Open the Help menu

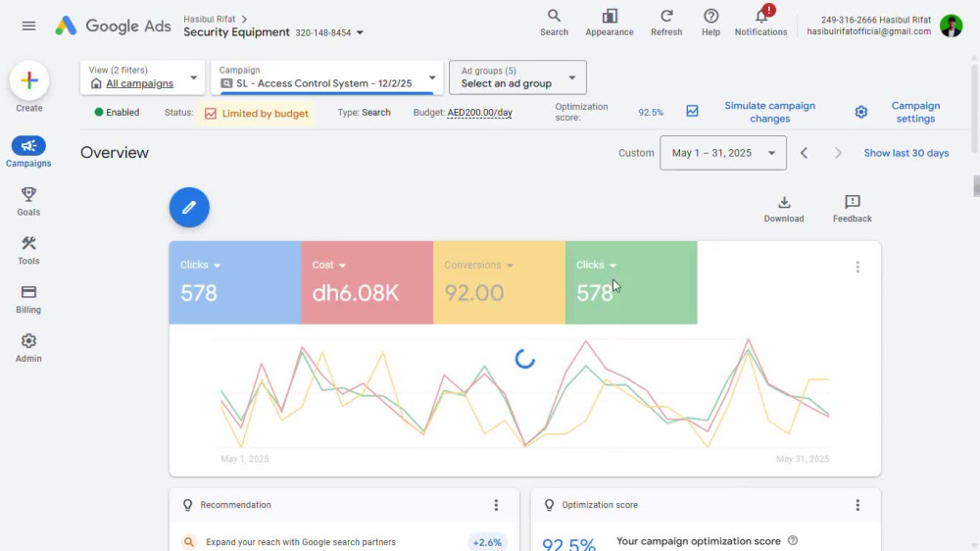click(710, 23)
